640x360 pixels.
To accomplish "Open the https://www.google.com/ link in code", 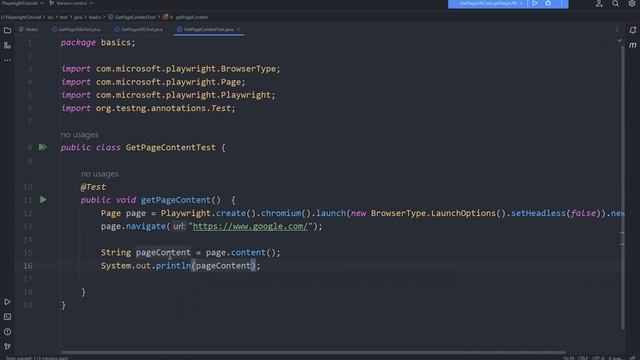I will coord(250,226).
